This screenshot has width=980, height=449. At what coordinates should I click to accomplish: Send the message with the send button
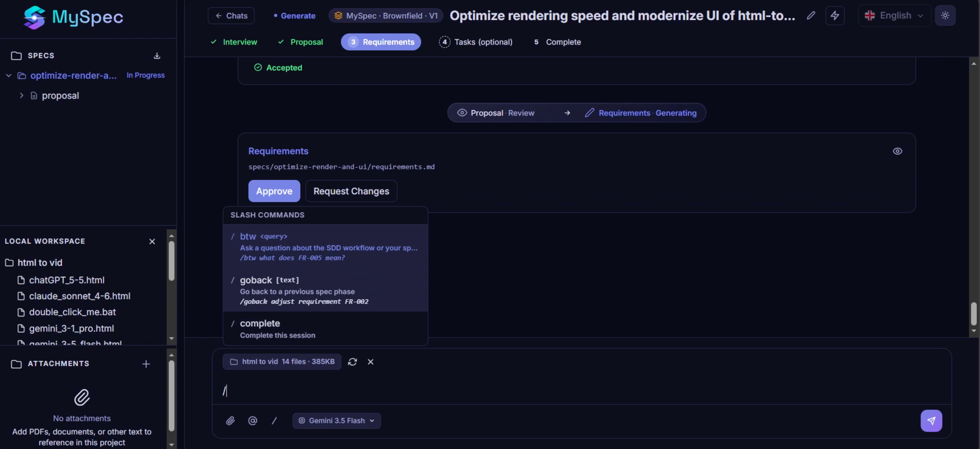pyautogui.click(x=931, y=421)
